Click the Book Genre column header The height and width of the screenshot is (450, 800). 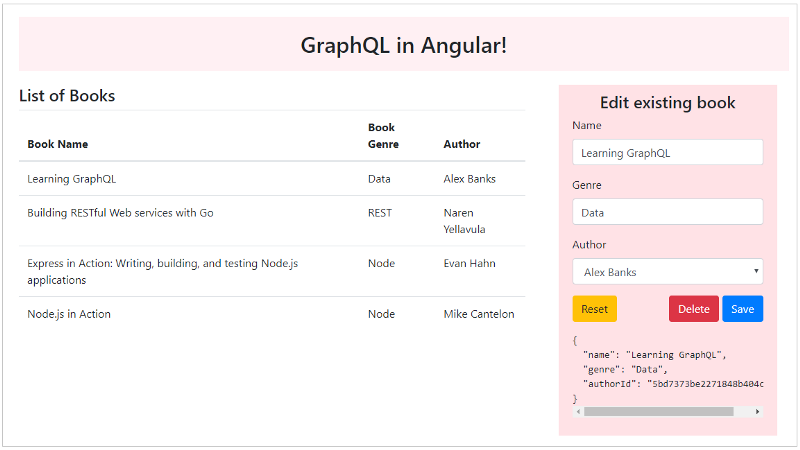coord(383,136)
